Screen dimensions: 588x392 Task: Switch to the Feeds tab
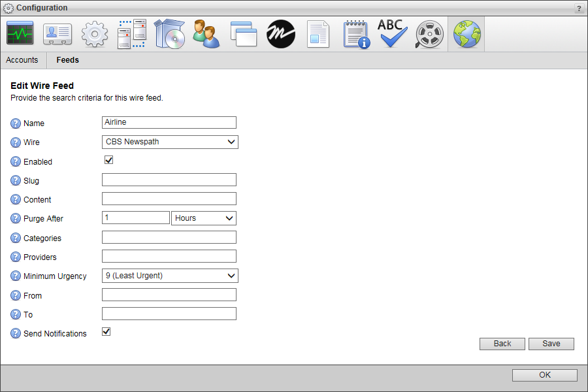(x=67, y=60)
